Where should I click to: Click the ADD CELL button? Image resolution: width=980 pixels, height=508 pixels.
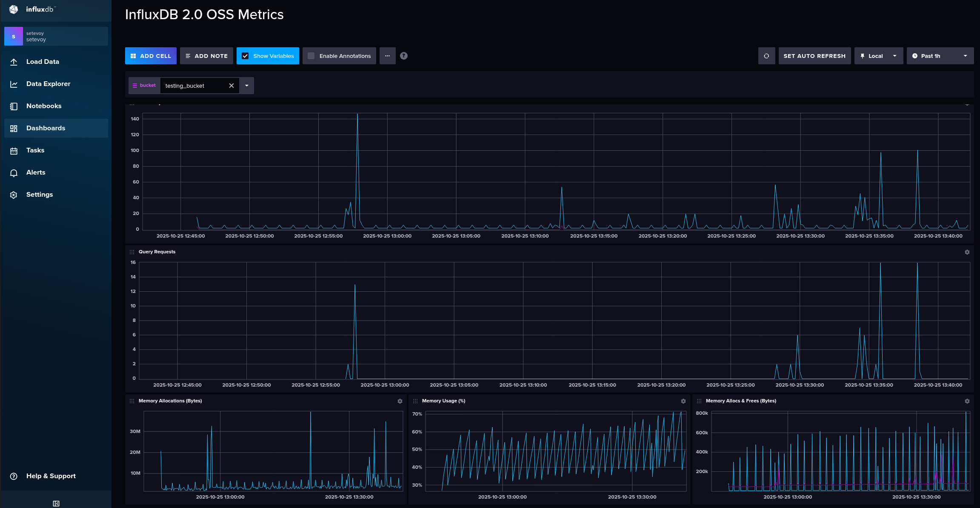coord(151,56)
